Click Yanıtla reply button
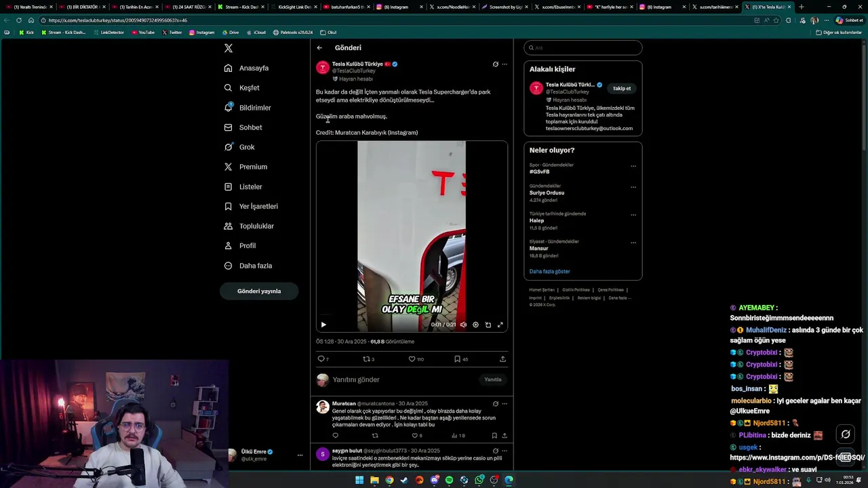The image size is (868, 488). (493, 380)
